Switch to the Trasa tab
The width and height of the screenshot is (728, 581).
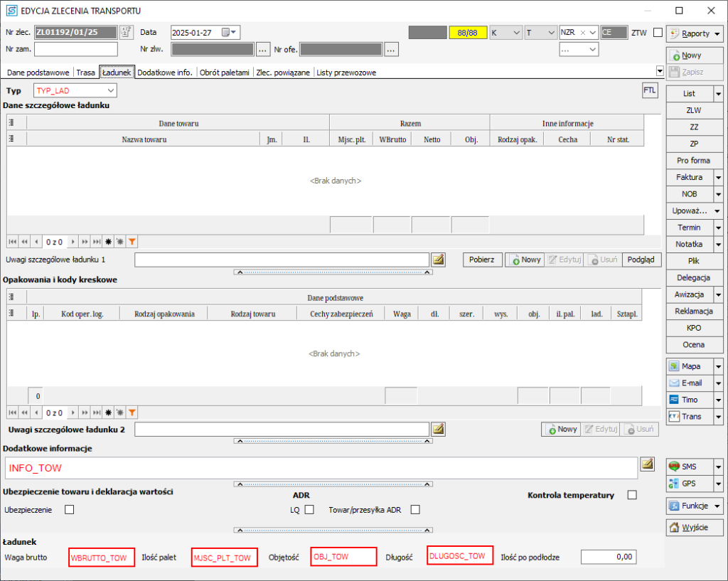85,73
